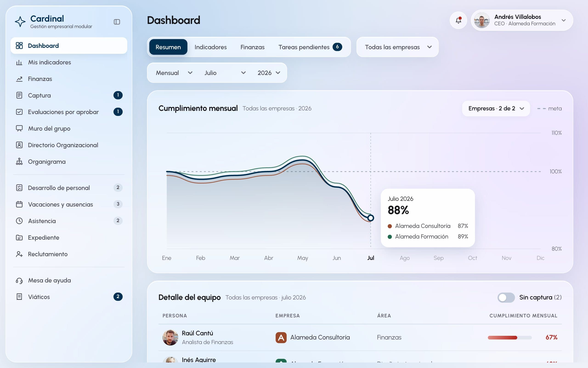Click Raúl Cantú's 67% progress bar

point(509,338)
